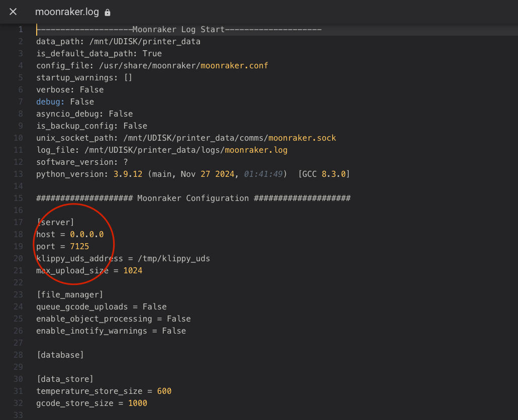Screen dimensions: 518x420
Task: Click the gcode_store_size value 1000
Action: [137, 403]
